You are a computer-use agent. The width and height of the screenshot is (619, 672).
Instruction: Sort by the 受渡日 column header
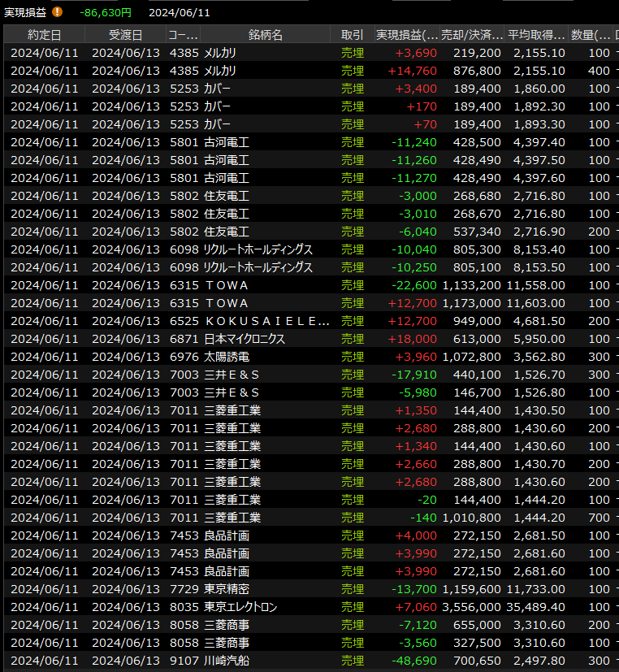(125, 35)
